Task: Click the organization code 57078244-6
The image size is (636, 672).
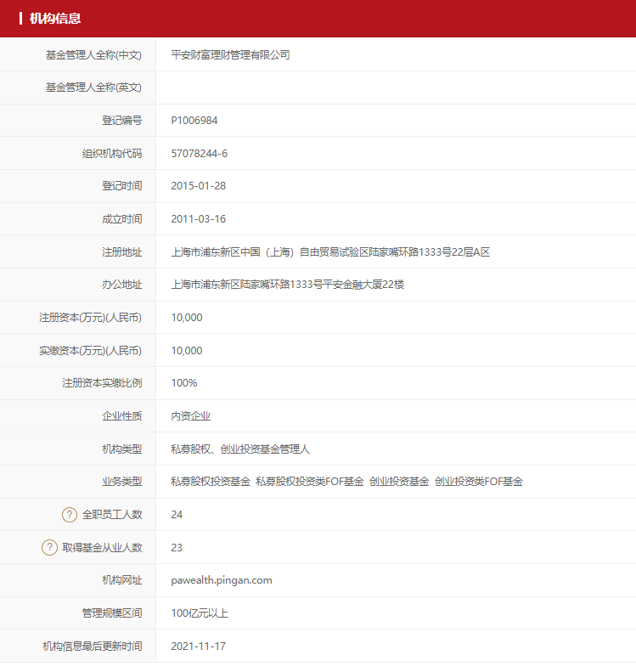Action: coord(200,154)
